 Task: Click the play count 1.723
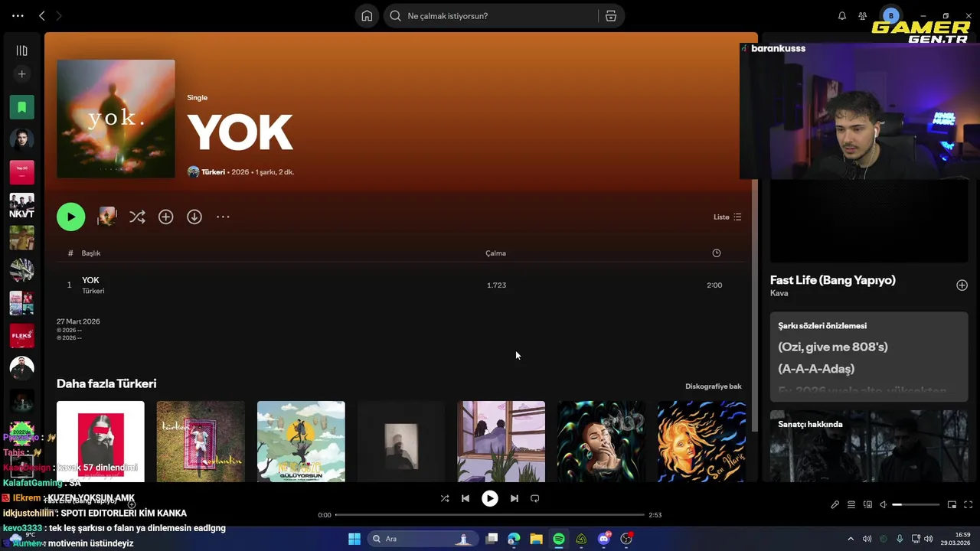pyautogui.click(x=496, y=285)
